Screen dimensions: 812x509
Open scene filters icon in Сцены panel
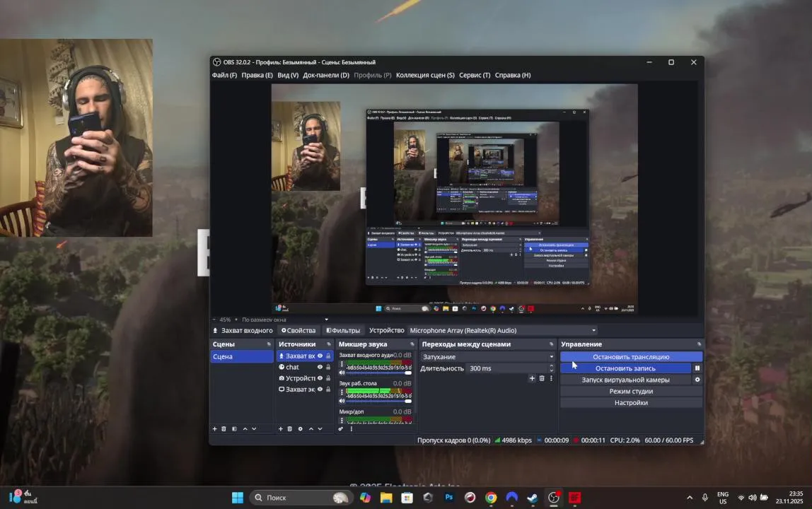click(x=234, y=428)
